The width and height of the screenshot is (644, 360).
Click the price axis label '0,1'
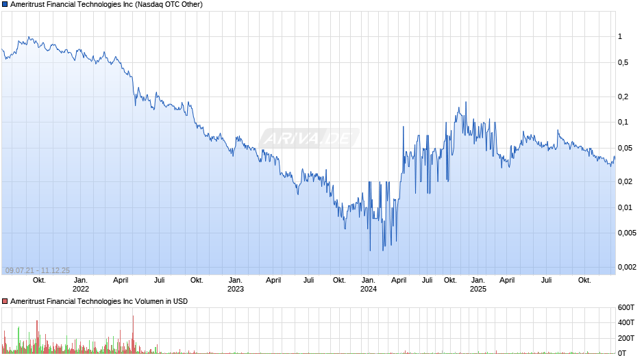(x=623, y=123)
